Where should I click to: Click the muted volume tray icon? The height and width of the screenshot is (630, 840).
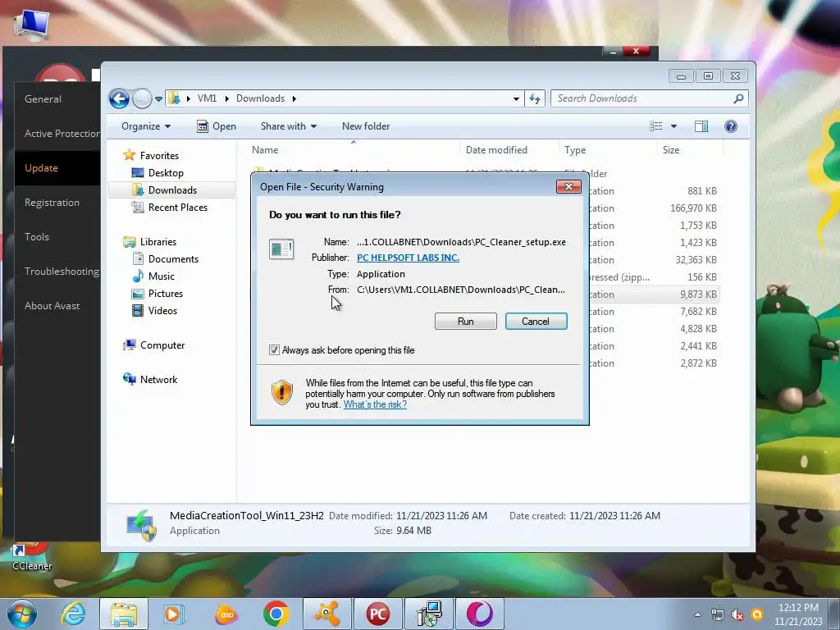(x=737, y=615)
